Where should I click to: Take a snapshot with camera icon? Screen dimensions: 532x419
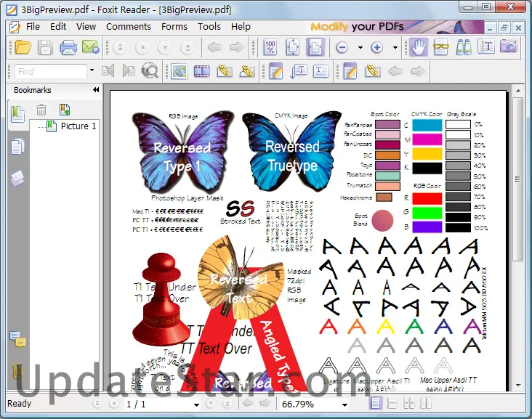[509, 46]
